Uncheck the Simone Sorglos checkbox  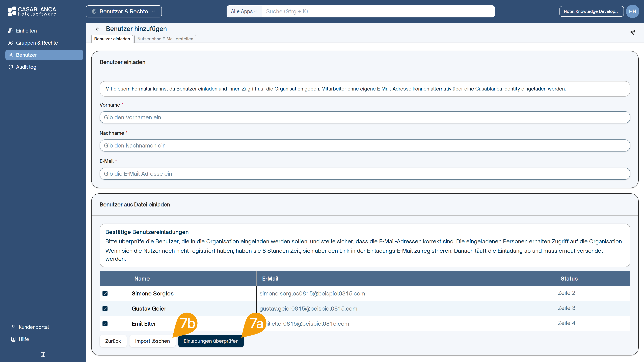point(105,294)
